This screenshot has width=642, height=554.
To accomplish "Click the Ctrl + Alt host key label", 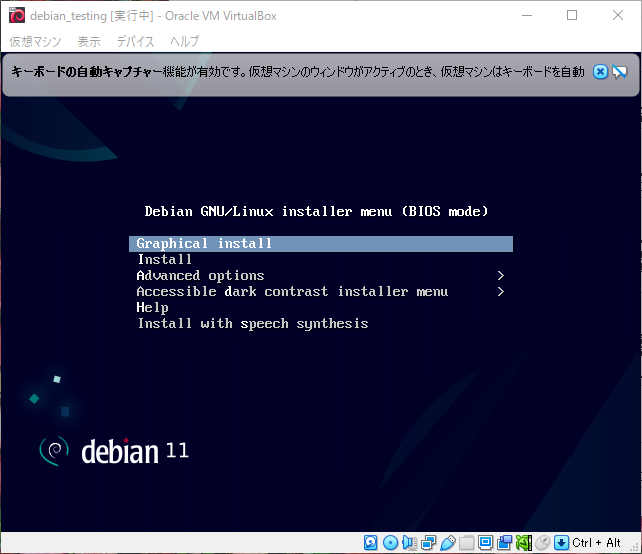I will pyautogui.click(x=596, y=543).
